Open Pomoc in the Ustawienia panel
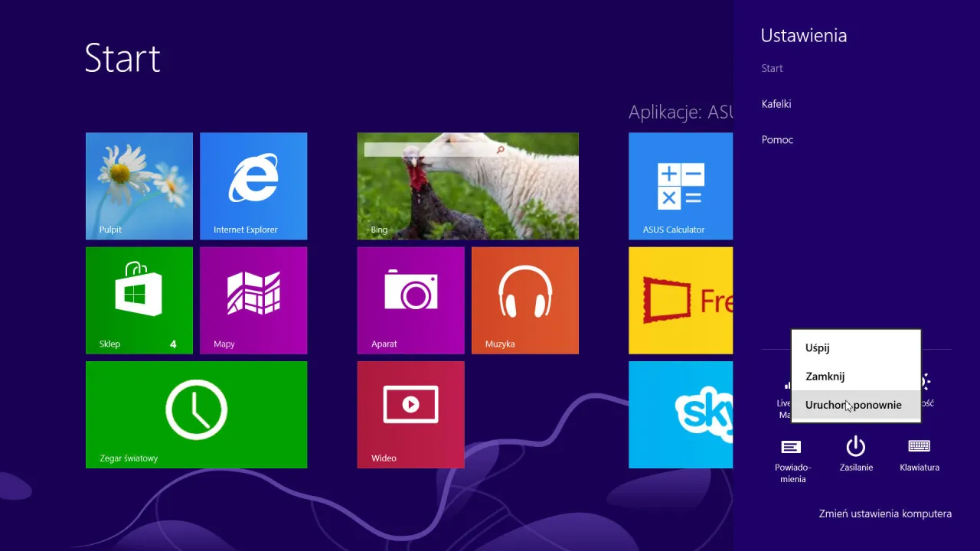The height and width of the screenshot is (551, 980). (777, 139)
